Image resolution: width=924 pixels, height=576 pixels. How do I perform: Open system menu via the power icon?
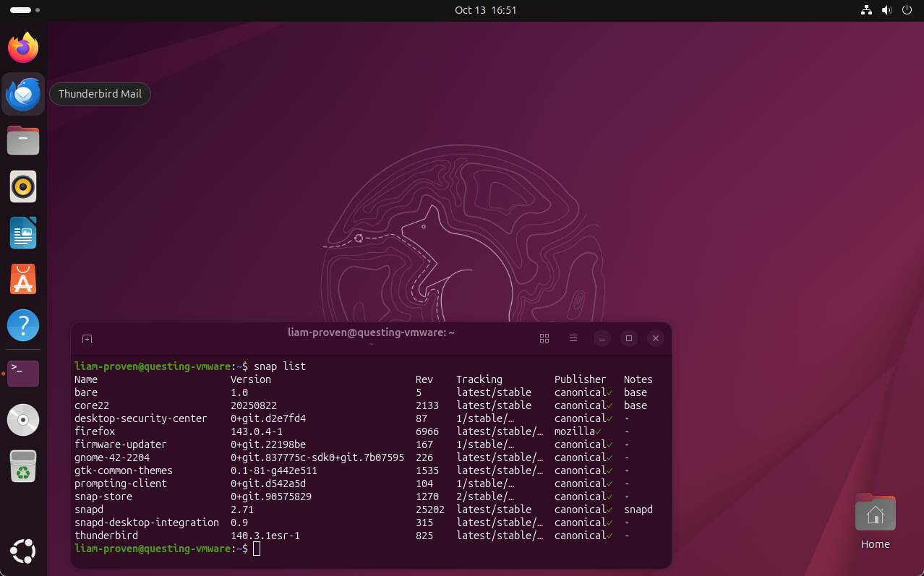908,10
